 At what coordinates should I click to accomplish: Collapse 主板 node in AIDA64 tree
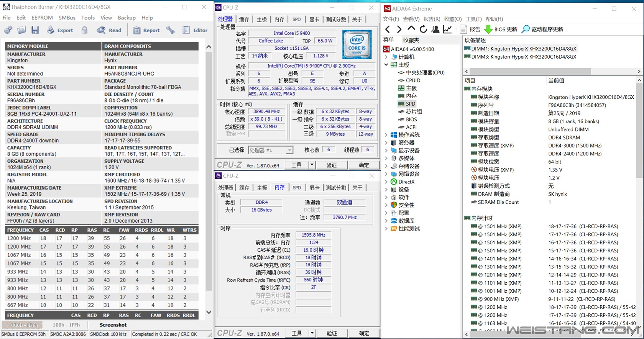386,65
